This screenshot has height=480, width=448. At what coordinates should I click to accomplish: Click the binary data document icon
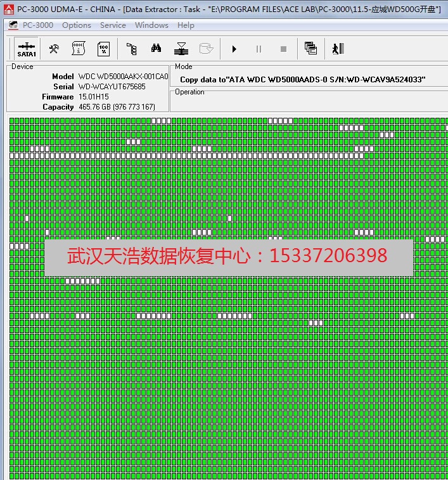(x=79, y=49)
